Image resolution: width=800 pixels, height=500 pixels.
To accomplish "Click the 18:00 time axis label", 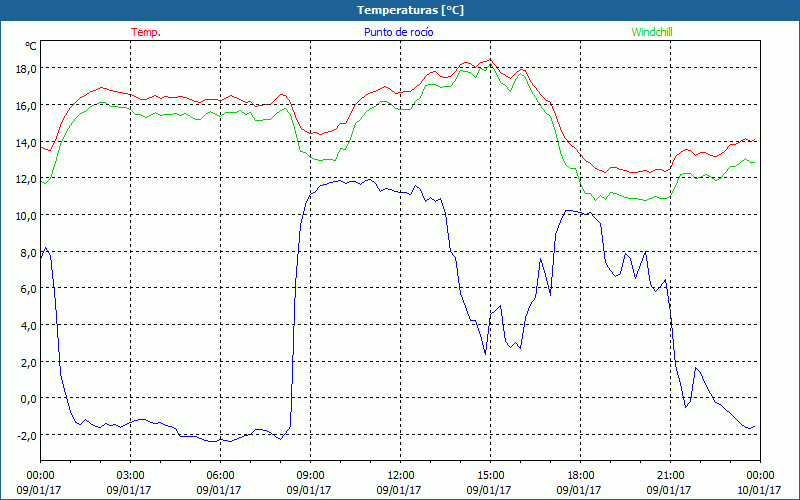I will 581,476.
